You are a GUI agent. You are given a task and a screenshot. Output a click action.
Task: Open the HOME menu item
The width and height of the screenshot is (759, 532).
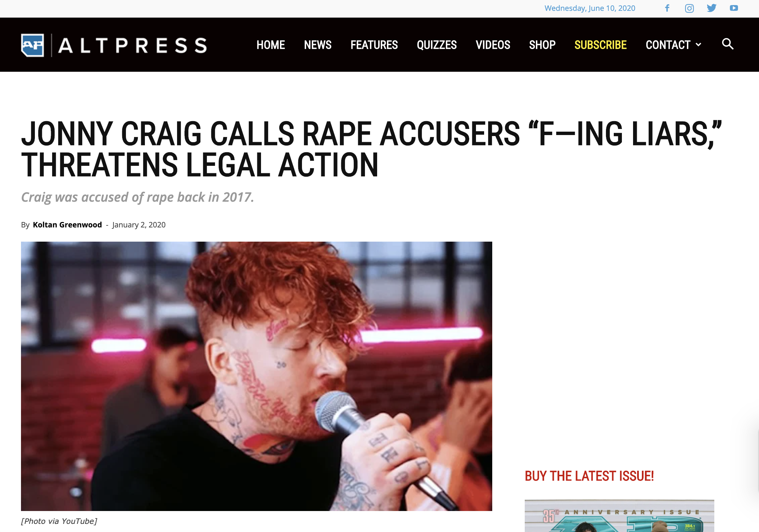click(270, 45)
